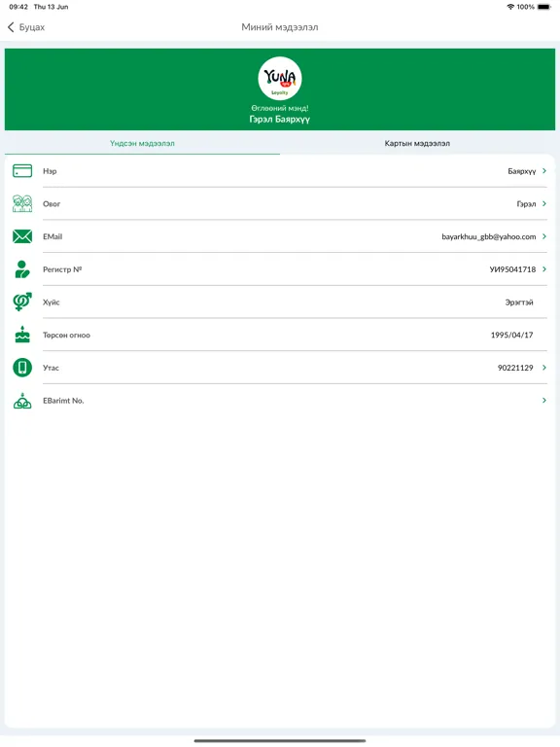Open the Овог row chevron
This screenshot has width=560, height=747.
[544, 203]
